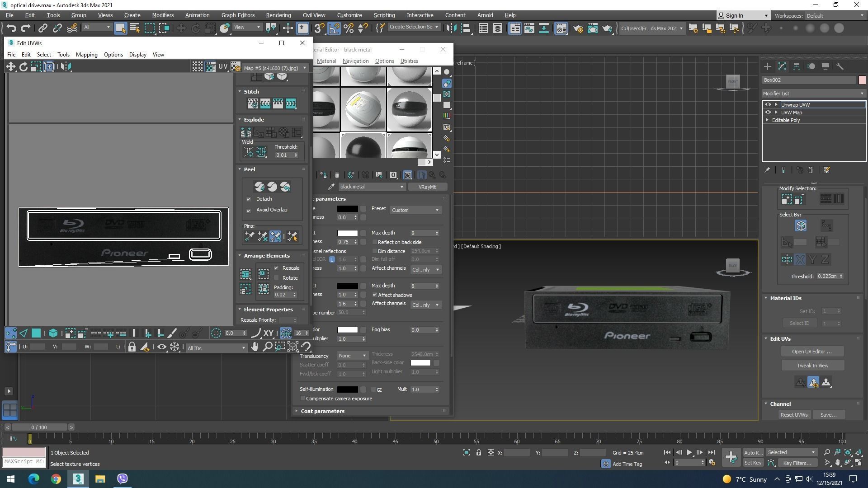Select the Angle Snap toggle icon

334,28
